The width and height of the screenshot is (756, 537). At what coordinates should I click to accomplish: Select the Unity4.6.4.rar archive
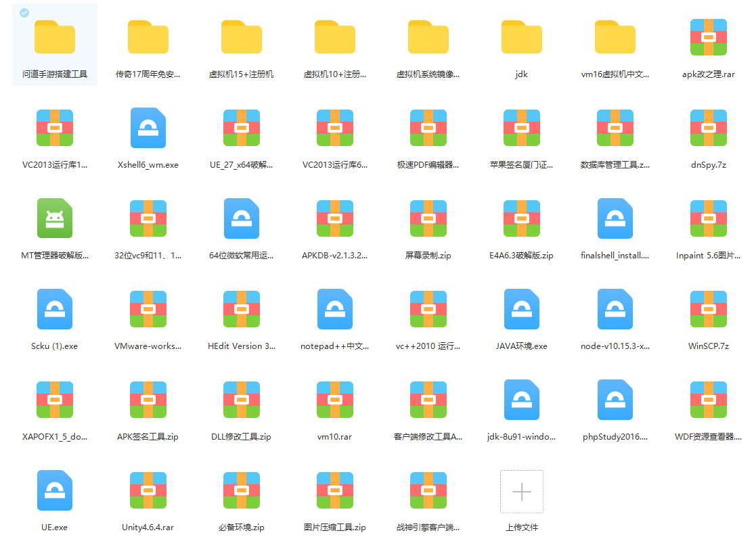(x=148, y=490)
